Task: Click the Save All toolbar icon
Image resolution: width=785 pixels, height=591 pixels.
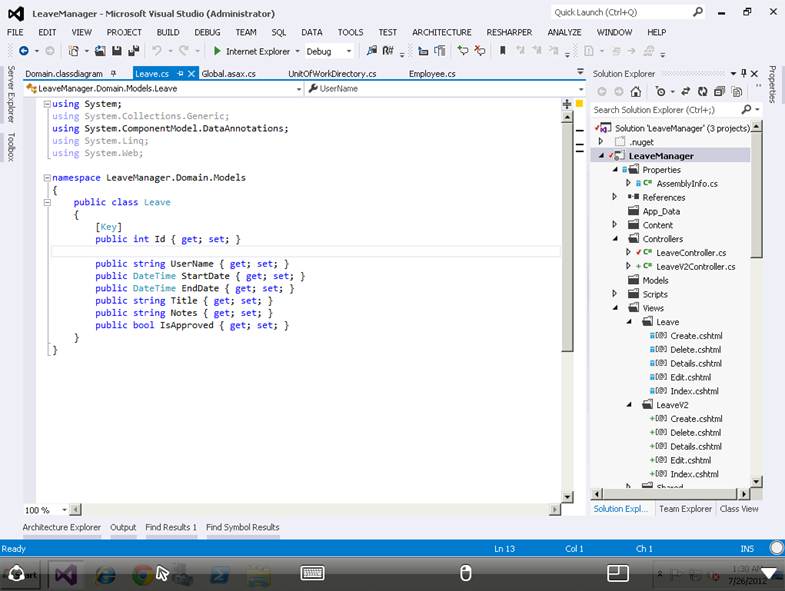Action: point(134,51)
